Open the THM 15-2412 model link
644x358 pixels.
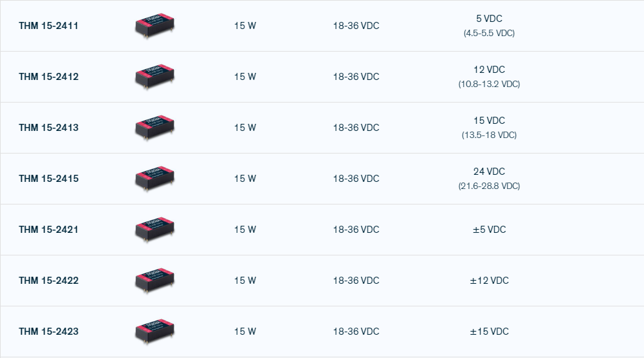click(x=48, y=77)
